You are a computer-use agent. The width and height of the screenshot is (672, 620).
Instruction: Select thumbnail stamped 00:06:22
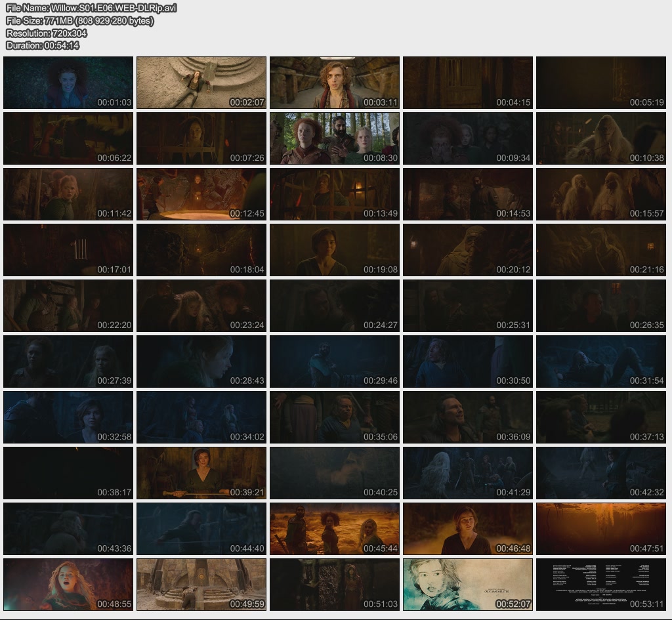68,138
